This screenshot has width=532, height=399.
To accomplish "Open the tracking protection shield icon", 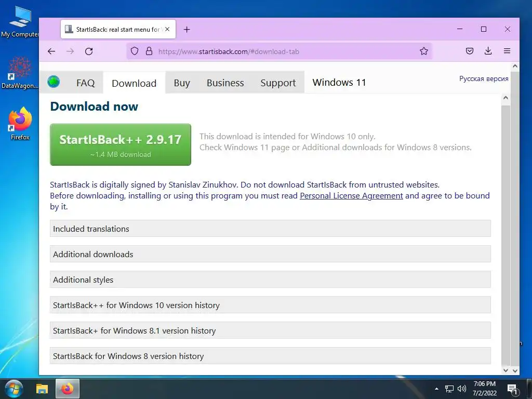I will 135,51.
